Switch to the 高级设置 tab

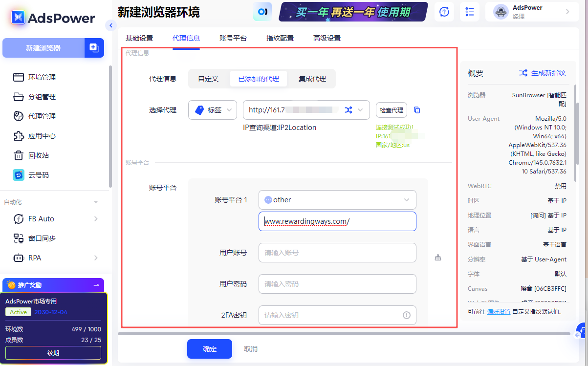tap(327, 38)
